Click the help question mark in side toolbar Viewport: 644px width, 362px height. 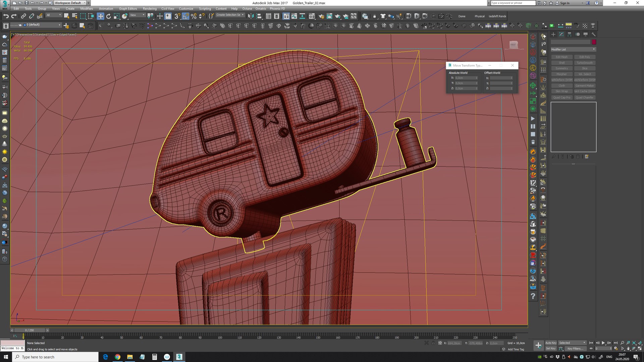533,296
